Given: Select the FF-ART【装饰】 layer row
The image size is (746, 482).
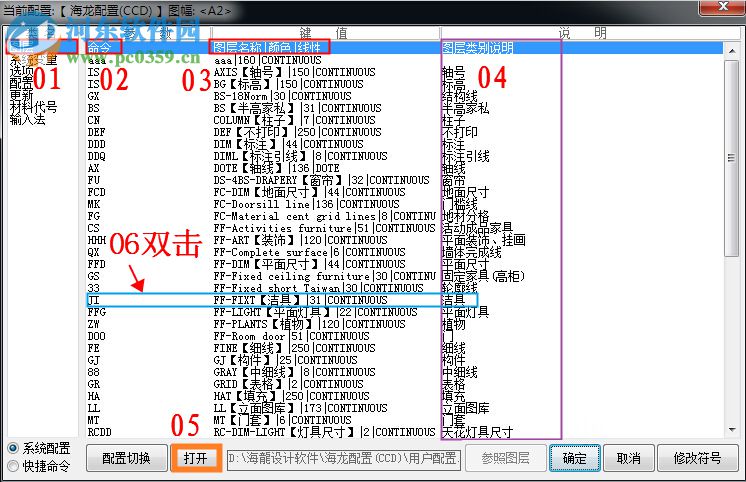Looking at the screenshot, I should pyautogui.click(x=404, y=240).
